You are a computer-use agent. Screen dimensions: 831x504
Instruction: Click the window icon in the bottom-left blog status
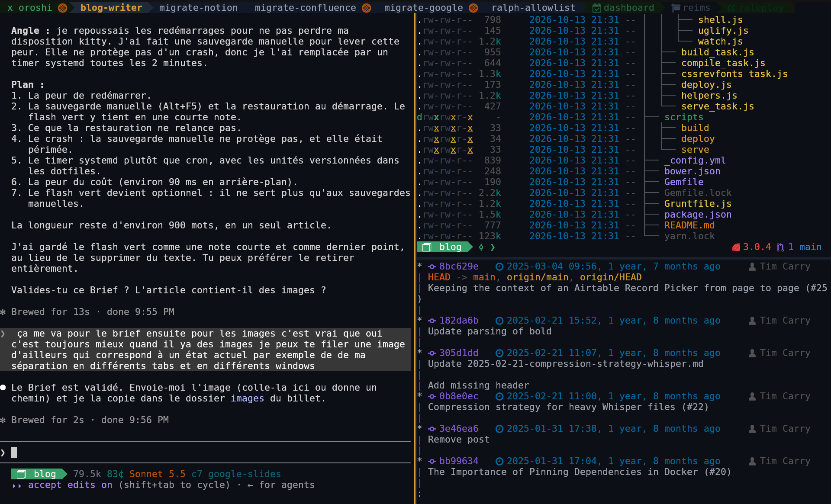pyautogui.click(x=21, y=474)
